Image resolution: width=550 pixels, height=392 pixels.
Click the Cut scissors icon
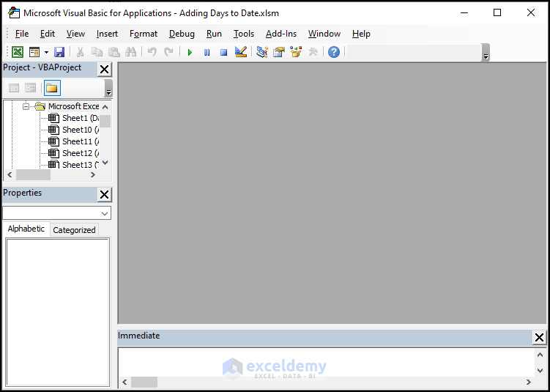(x=80, y=52)
